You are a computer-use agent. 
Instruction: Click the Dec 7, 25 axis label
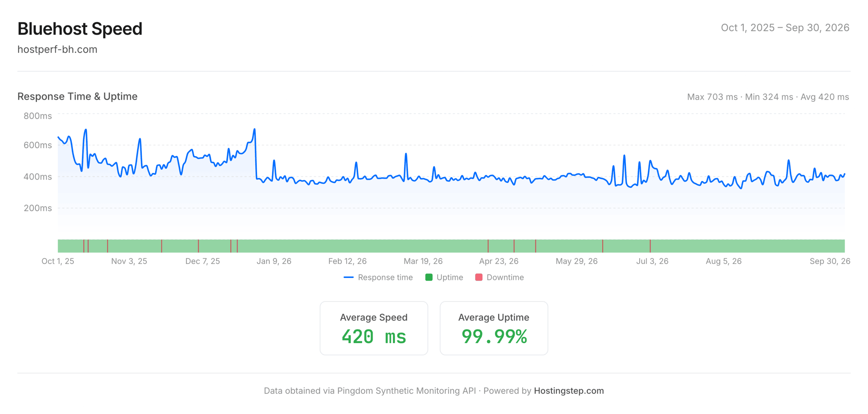(202, 261)
